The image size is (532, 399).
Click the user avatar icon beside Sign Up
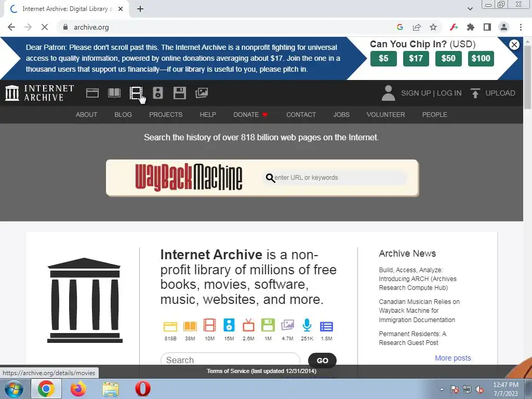coord(388,93)
